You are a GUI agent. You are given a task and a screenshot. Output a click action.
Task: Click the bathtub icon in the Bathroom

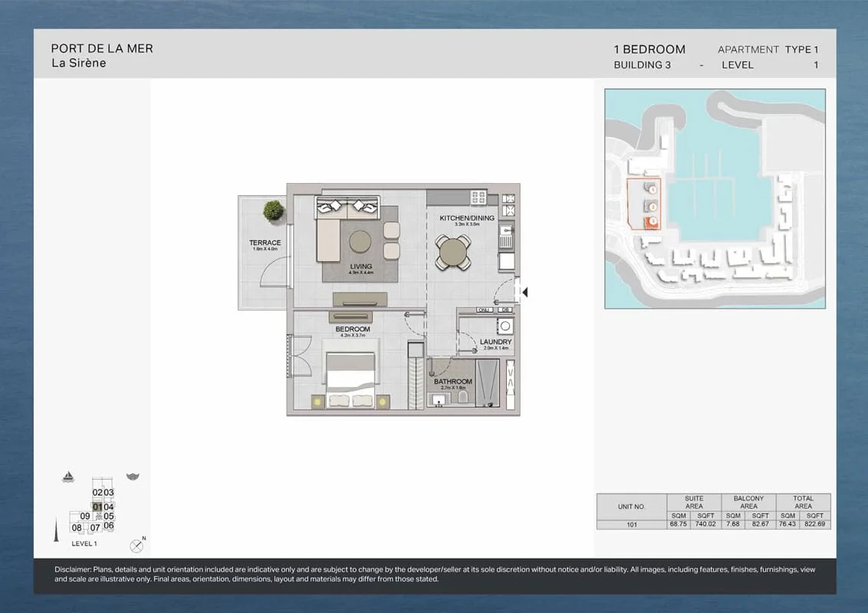click(487, 383)
